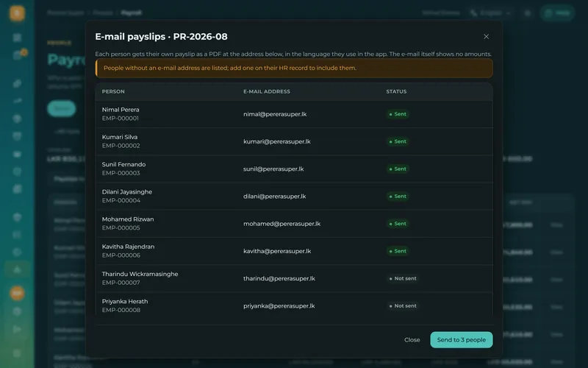Screen dimensions: 588x368
Task: Click the Sent badge for Kavitha Rajendran
Action: tap(398, 251)
